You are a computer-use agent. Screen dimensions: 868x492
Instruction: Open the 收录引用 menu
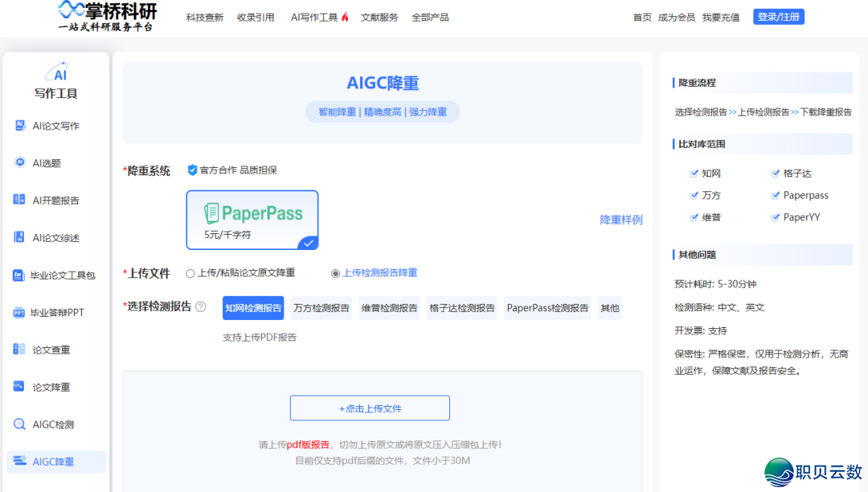point(256,17)
